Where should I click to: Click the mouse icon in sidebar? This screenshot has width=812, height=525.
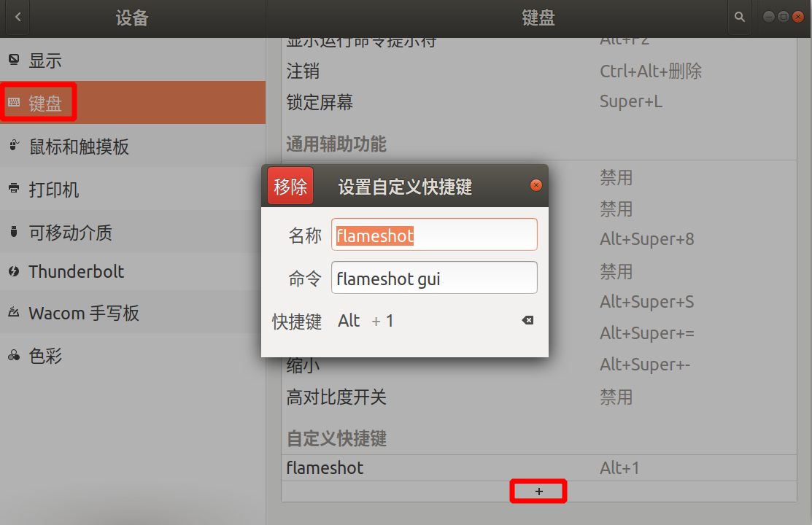coord(14,146)
